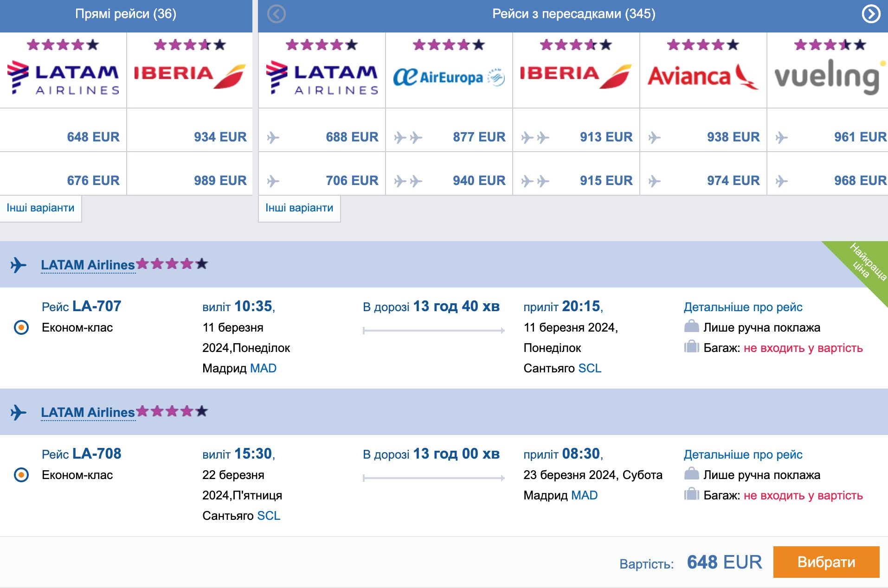Screen dimensions: 888x588
Task: Click the orange Вибрати button
Action: (x=826, y=562)
